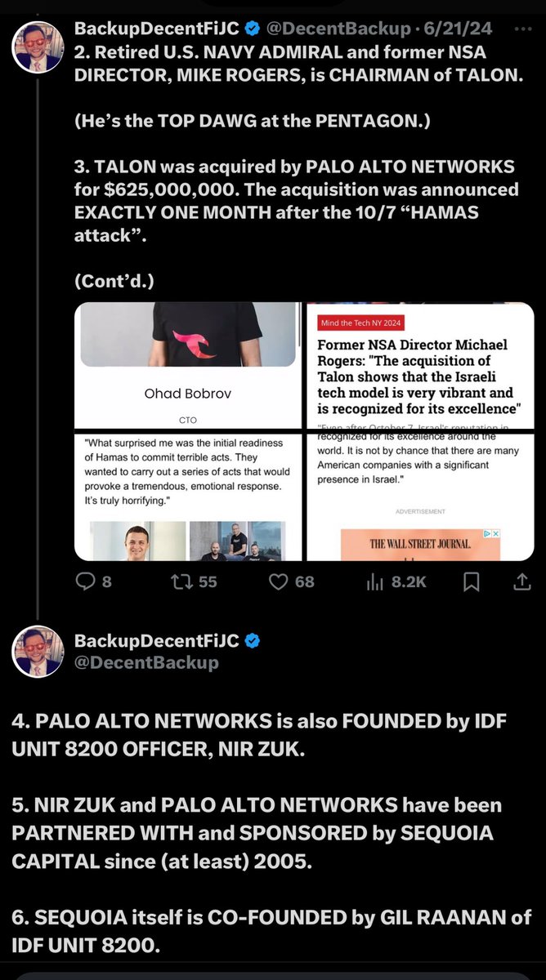Open the Former NSA Director article image
This screenshot has height=980, width=546.
pyautogui.click(x=420, y=431)
